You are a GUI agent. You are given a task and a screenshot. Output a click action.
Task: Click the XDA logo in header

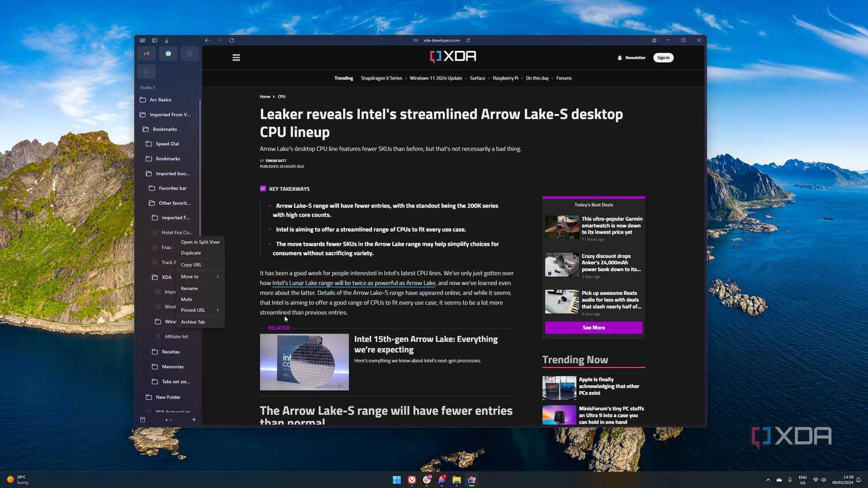click(453, 57)
